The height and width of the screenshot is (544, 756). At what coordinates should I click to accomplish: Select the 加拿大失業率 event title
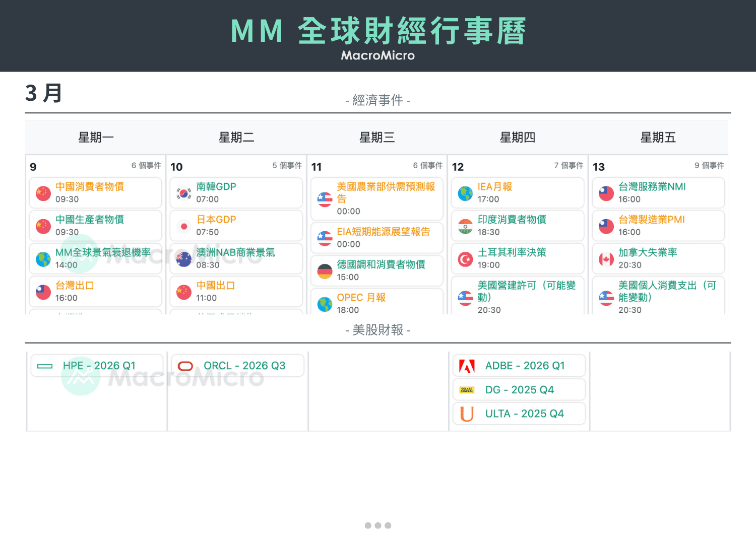(648, 252)
